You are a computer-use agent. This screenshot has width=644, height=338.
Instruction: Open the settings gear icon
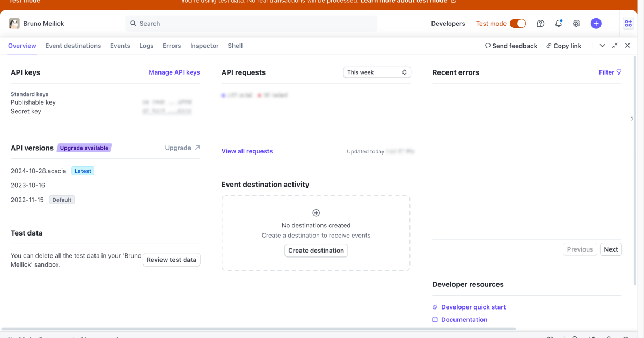(576, 24)
